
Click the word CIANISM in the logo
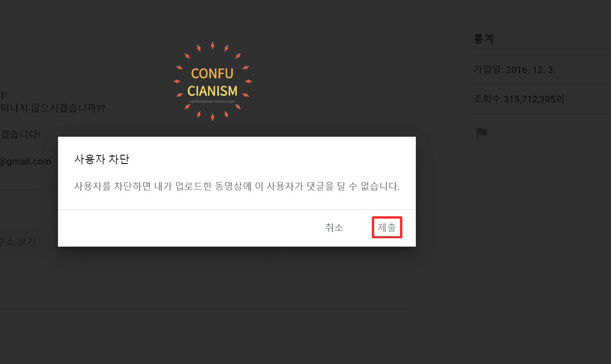tap(212, 91)
